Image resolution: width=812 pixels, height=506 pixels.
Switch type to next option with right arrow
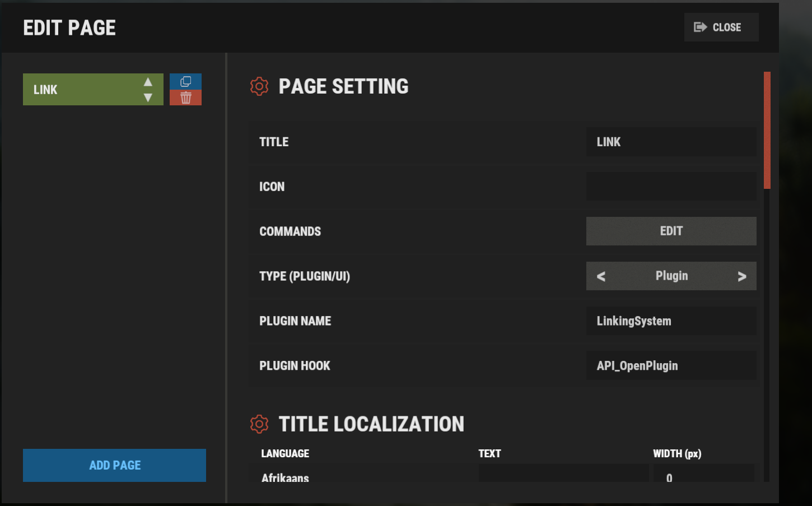coord(742,276)
